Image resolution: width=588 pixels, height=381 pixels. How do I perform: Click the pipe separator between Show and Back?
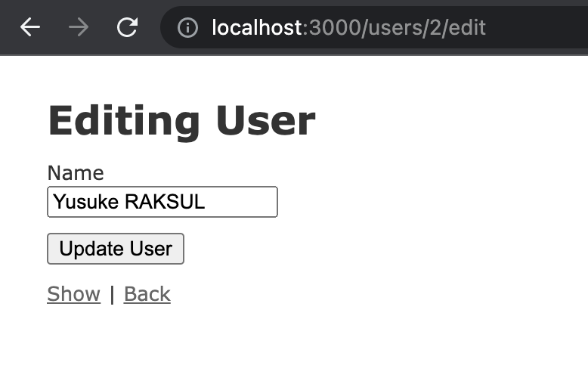click(112, 294)
